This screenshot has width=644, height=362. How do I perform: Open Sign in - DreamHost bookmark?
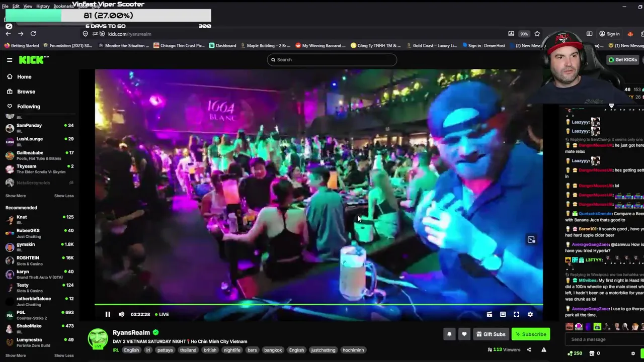[x=483, y=46]
